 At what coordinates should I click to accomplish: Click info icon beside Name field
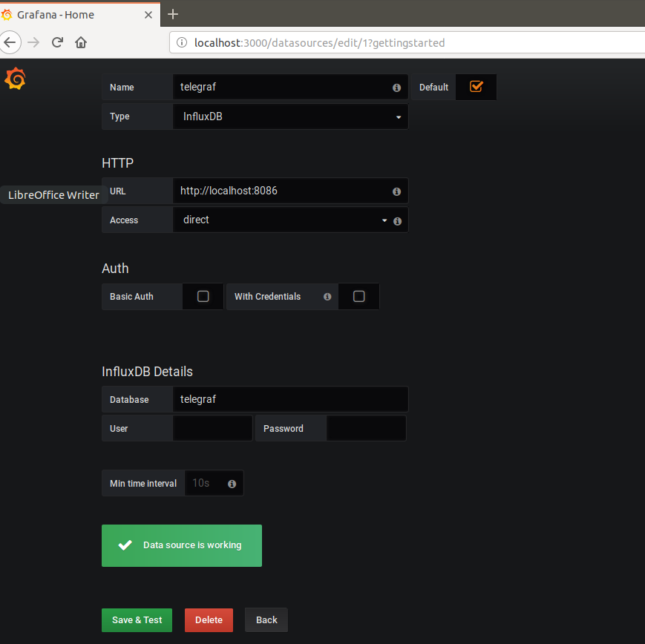click(396, 88)
